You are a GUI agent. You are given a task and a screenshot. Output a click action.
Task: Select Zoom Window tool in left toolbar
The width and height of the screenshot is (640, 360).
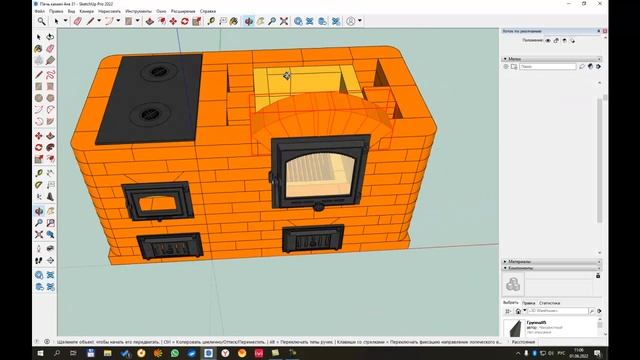(50, 223)
